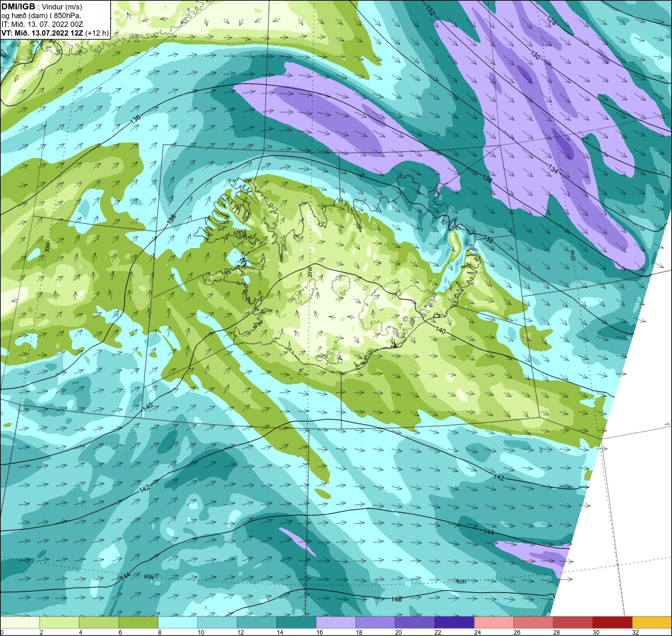Click the '128' height contour label
The width and height of the screenshot is (672, 636).
(x=552, y=21)
